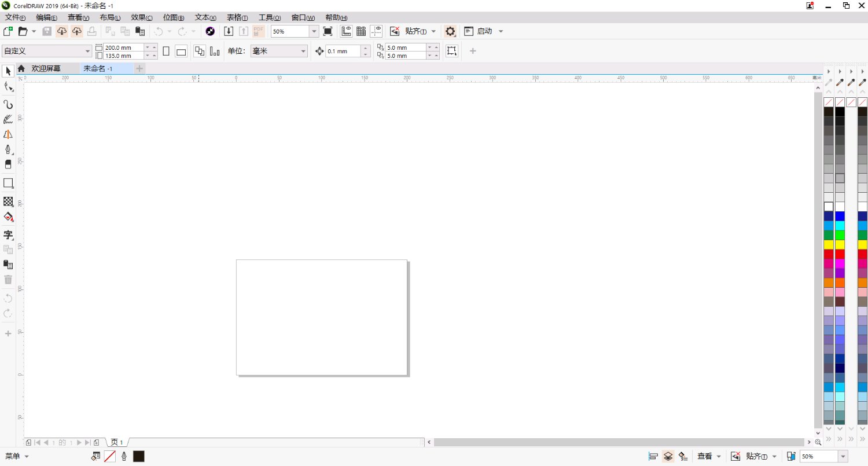Toggle the layers icon in status bar
868x466 pixels.
(668, 456)
